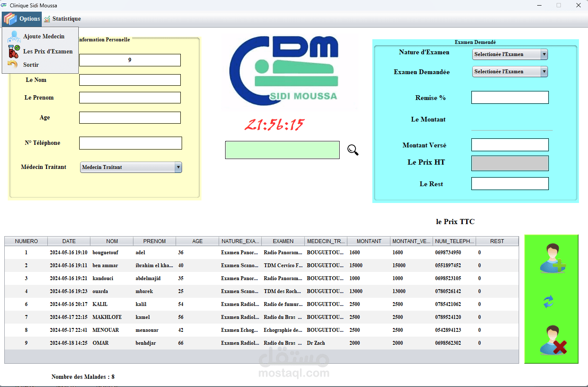Click the REST column header

pyautogui.click(x=497, y=241)
